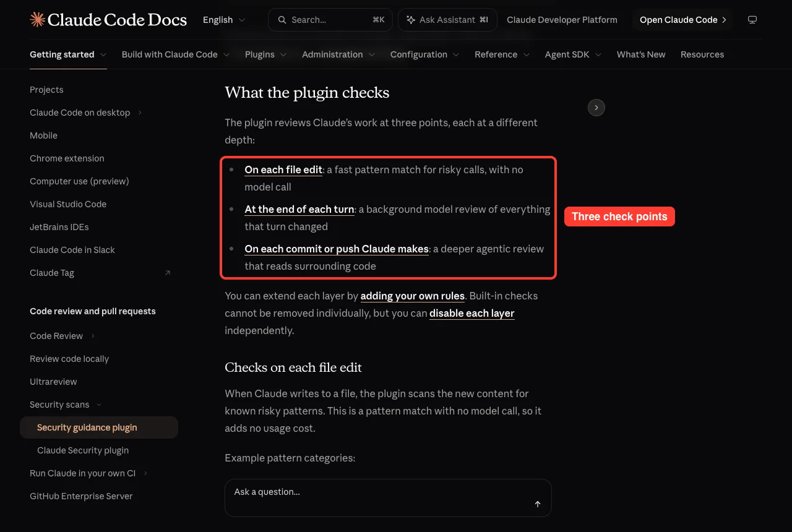The width and height of the screenshot is (792, 532).
Task: Open the Build with Claude Code menu
Action: point(176,54)
